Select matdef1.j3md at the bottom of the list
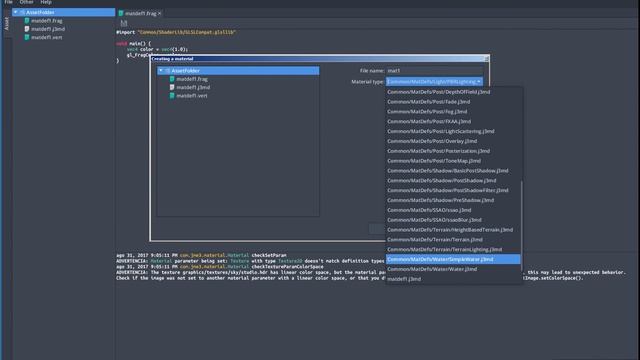The width and height of the screenshot is (640, 360). 453,279
